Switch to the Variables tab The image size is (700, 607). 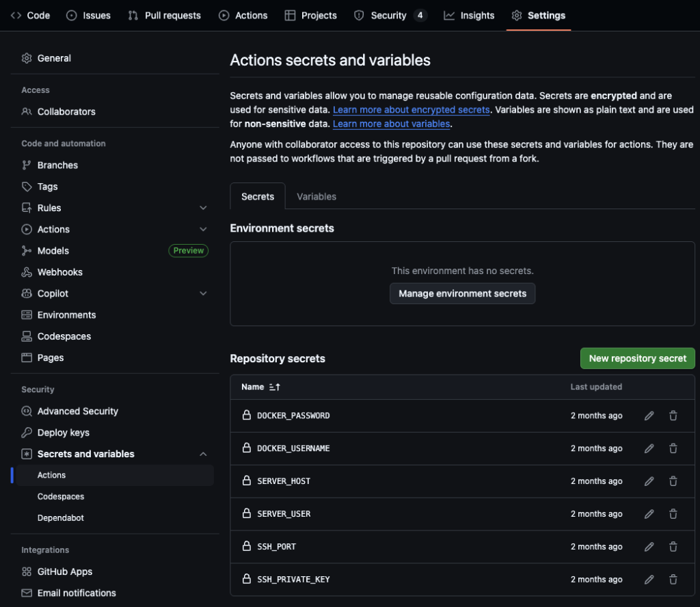click(317, 197)
